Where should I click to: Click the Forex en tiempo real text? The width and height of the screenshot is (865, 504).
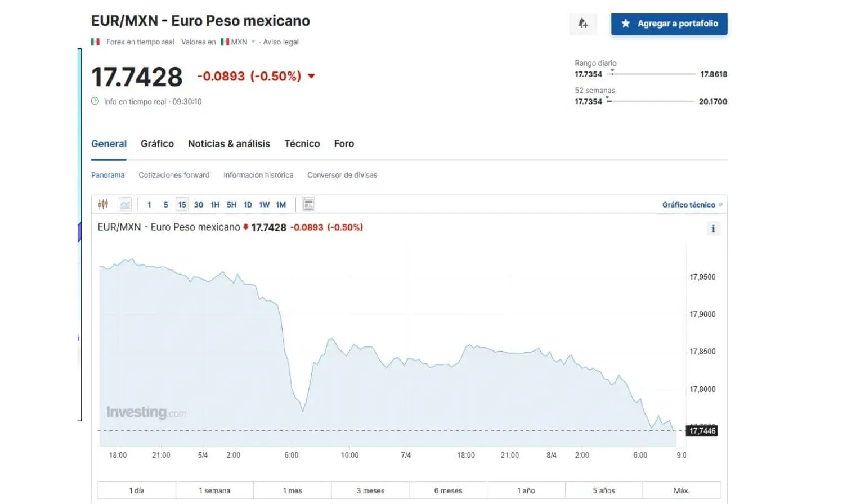[x=140, y=42]
